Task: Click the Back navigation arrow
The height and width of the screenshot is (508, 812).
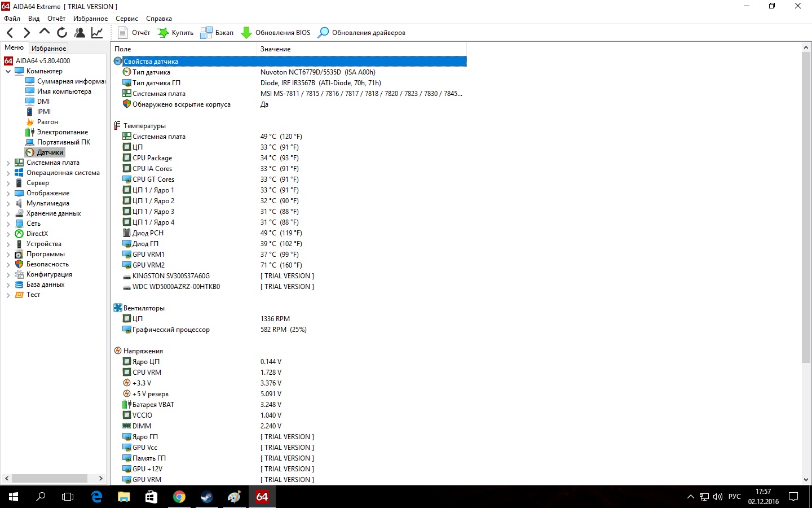Action: tap(10, 33)
